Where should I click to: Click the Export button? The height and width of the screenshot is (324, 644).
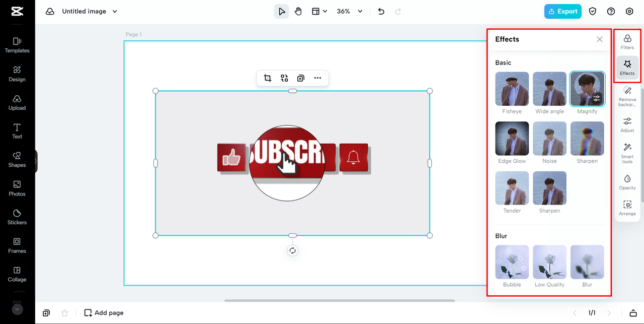(563, 11)
